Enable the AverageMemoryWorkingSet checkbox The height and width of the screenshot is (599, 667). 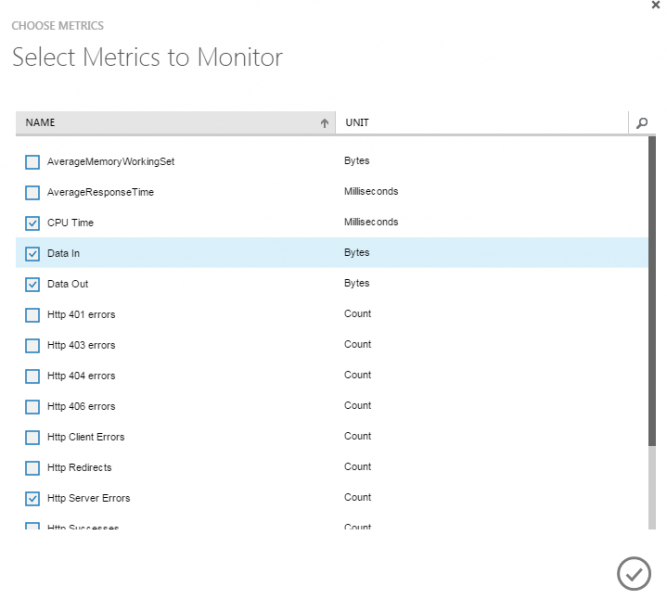tap(32, 162)
